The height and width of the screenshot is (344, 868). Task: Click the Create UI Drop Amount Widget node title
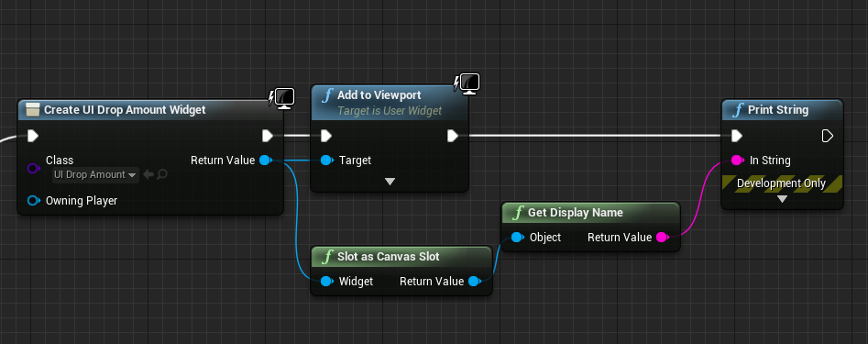click(x=125, y=110)
